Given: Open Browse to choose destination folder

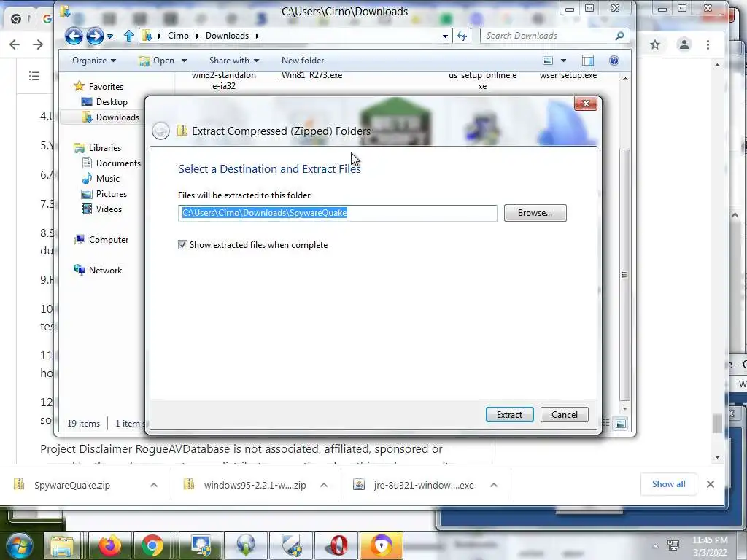Looking at the screenshot, I should 535,213.
